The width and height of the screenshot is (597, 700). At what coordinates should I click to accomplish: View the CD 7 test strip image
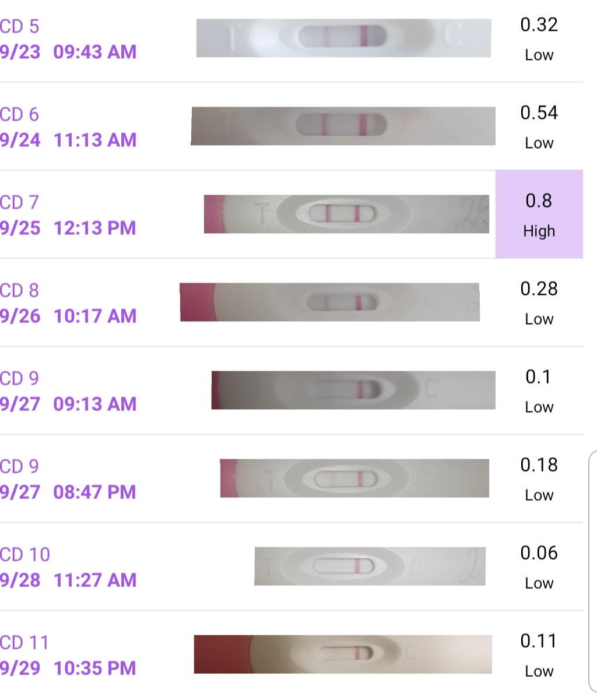tap(346, 214)
